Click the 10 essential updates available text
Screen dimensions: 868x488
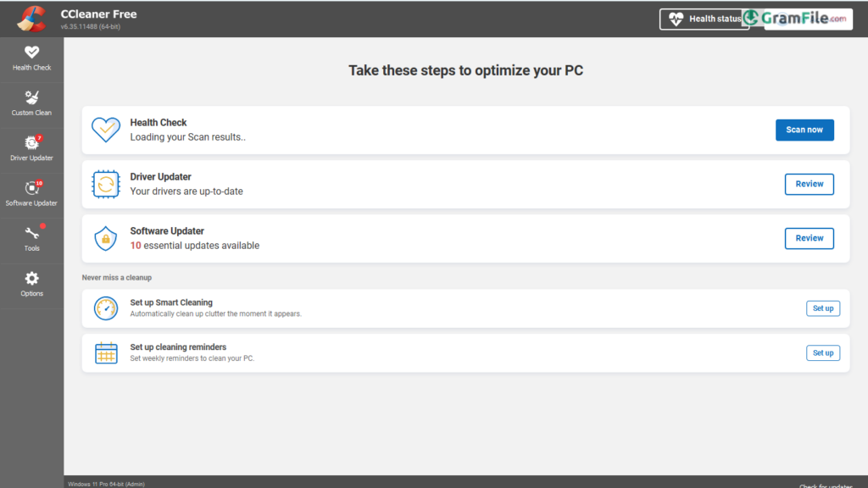[195, 246]
